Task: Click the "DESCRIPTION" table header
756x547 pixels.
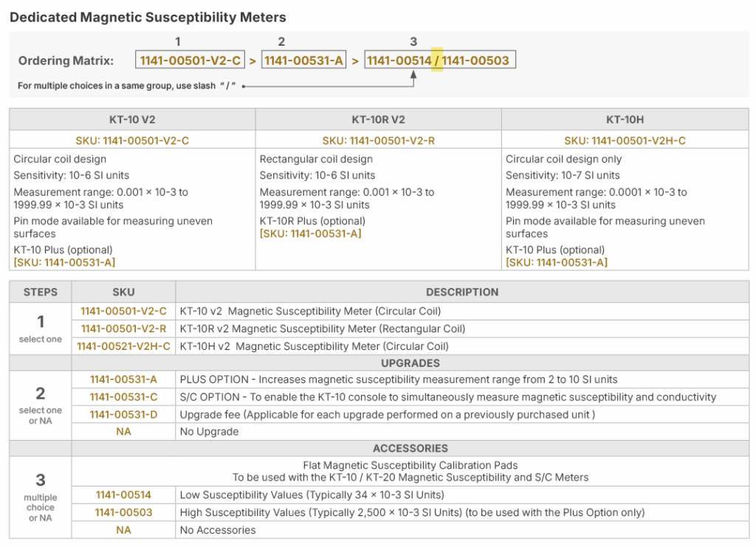Action: [462, 292]
